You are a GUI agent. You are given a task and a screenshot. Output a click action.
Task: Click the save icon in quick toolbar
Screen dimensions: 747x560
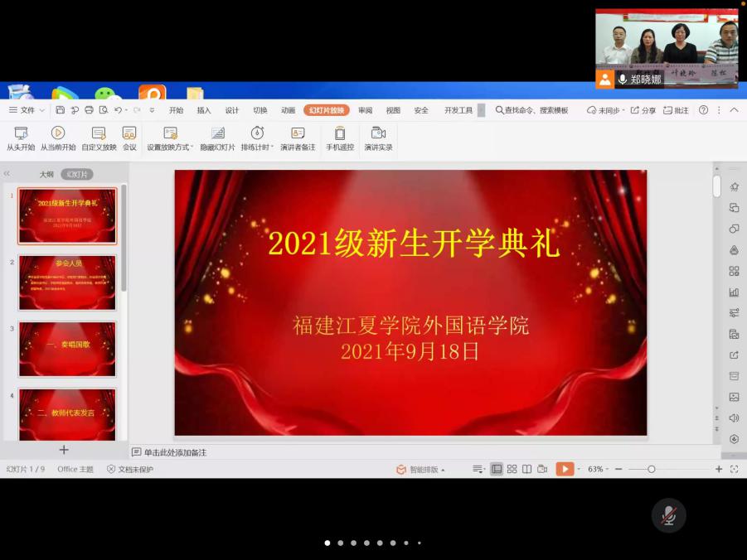(61, 110)
